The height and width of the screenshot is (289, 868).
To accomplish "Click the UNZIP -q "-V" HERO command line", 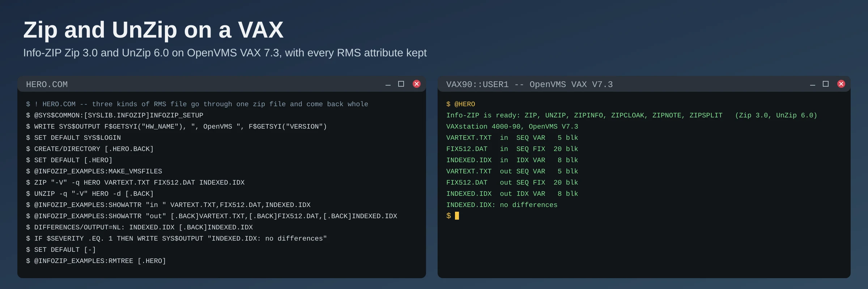I will point(90,194).
